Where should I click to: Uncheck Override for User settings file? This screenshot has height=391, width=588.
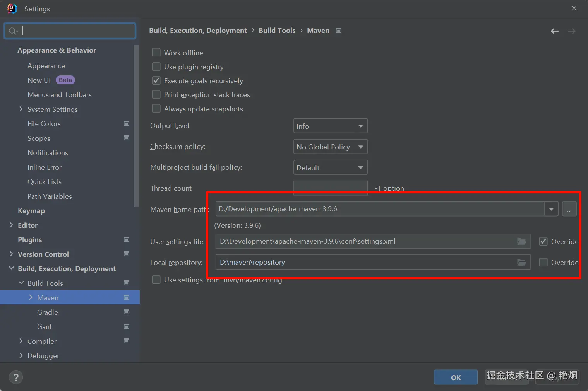tap(543, 241)
